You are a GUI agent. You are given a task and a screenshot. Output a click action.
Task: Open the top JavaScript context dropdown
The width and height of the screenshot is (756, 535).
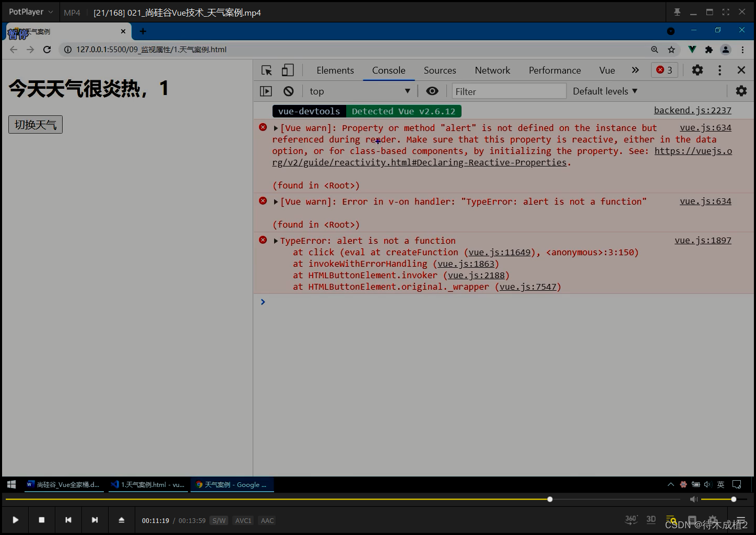(360, 91)
